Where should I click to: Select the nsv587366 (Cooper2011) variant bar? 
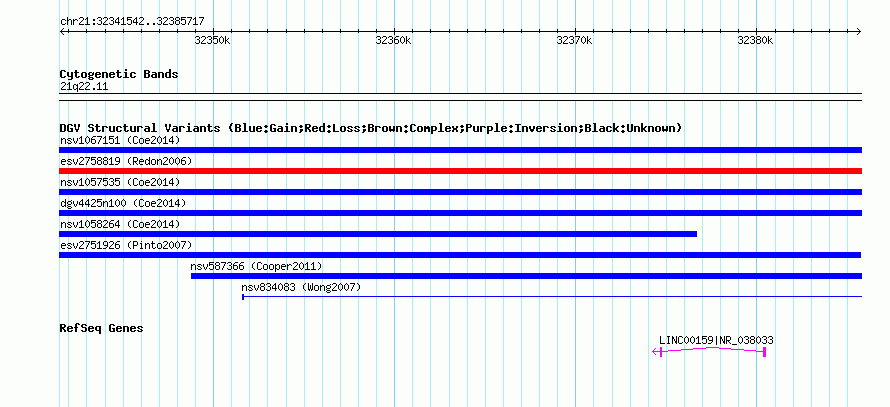click(x=526, y=276)
